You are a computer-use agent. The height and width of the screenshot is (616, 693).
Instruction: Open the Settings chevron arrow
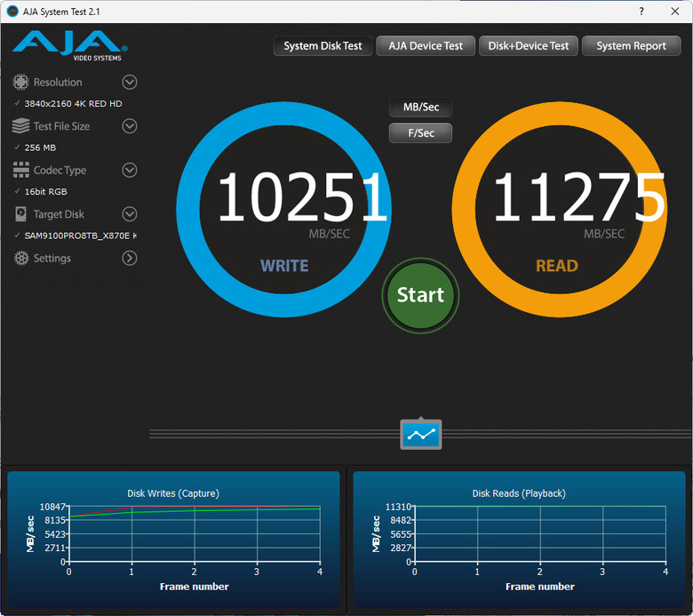[x=130, y=259]
